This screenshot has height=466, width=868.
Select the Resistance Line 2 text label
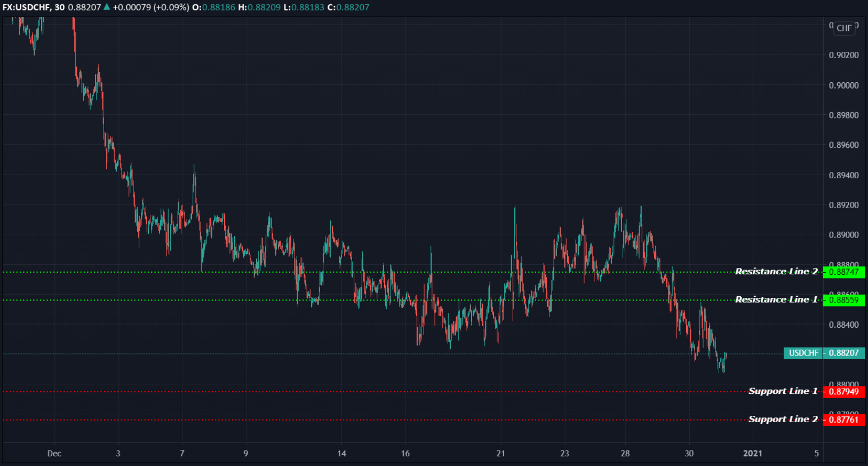[x=776, y=272]
